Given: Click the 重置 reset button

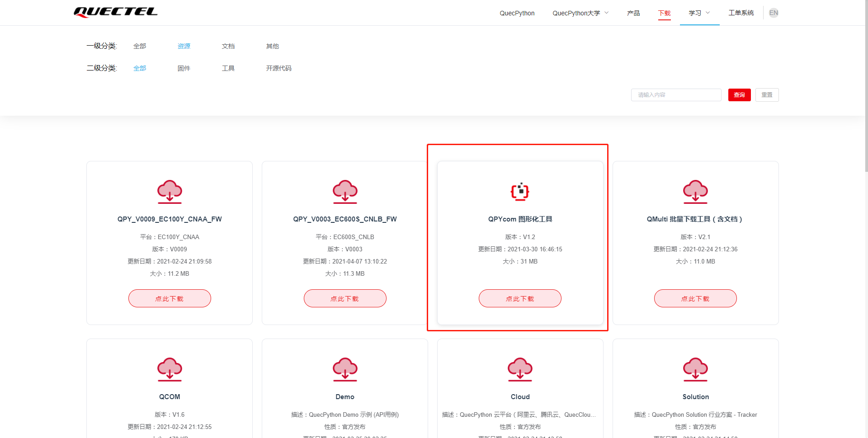Looking at the screenshot, I should 767,95.
